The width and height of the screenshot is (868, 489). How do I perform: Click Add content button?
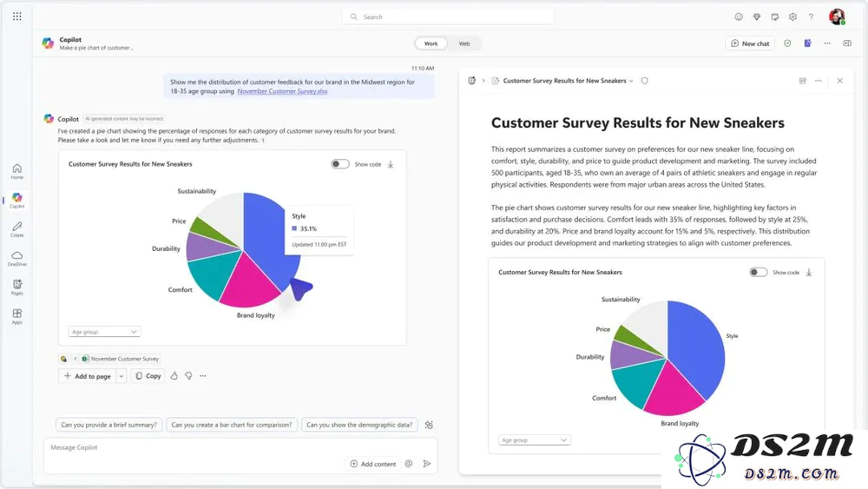373,464
